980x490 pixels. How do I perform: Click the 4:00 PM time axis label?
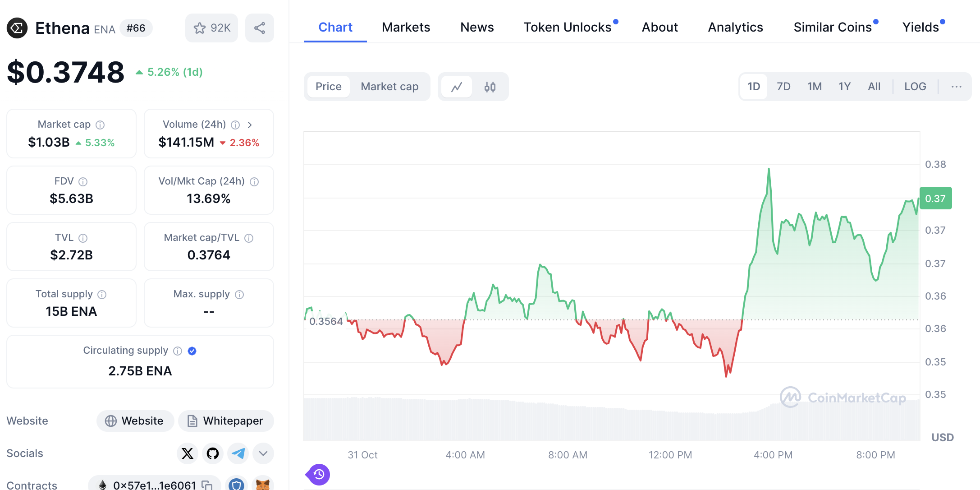click(x=773, y=455)
